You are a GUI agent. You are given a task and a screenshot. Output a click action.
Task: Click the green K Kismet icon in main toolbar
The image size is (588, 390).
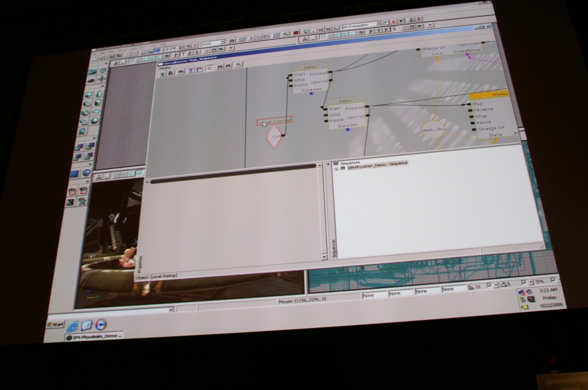pyautogui.click(x=285, y=34)
